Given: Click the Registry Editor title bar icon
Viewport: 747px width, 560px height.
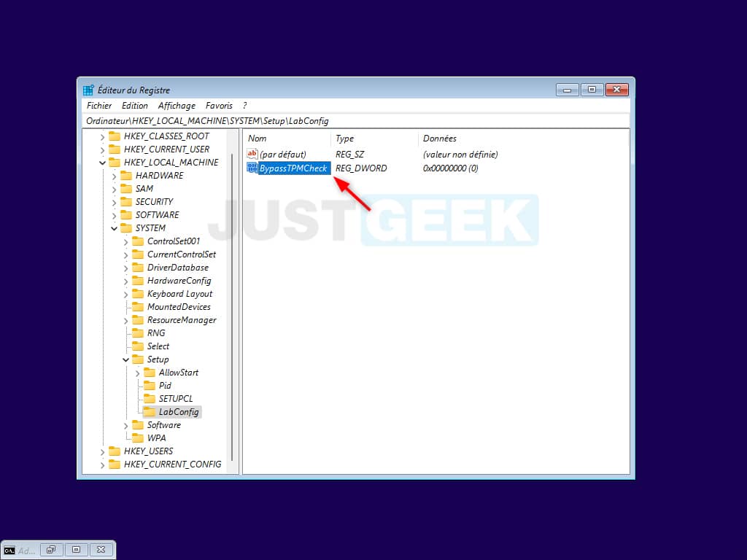Looking at the screenshot, I should coord(88,90).
